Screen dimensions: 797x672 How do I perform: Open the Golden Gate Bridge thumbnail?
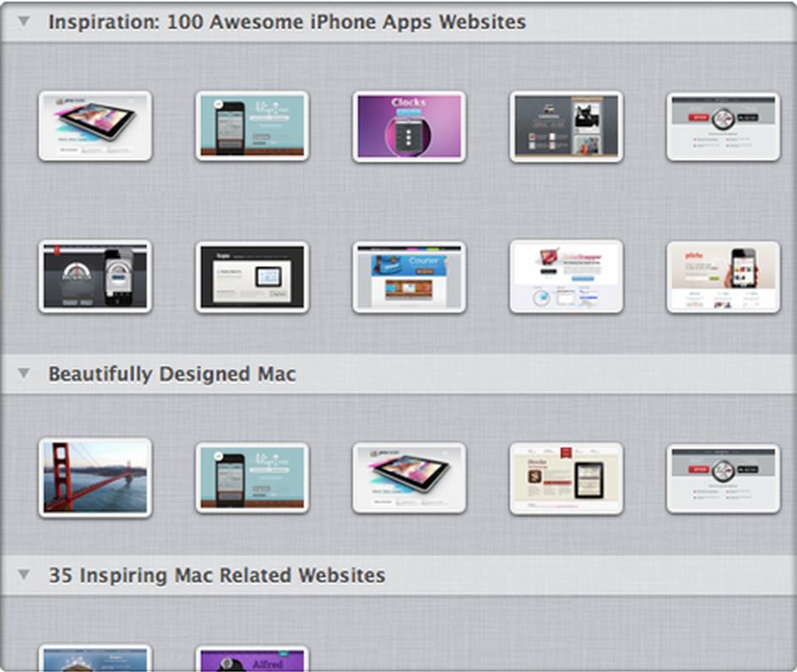[95, 477]
